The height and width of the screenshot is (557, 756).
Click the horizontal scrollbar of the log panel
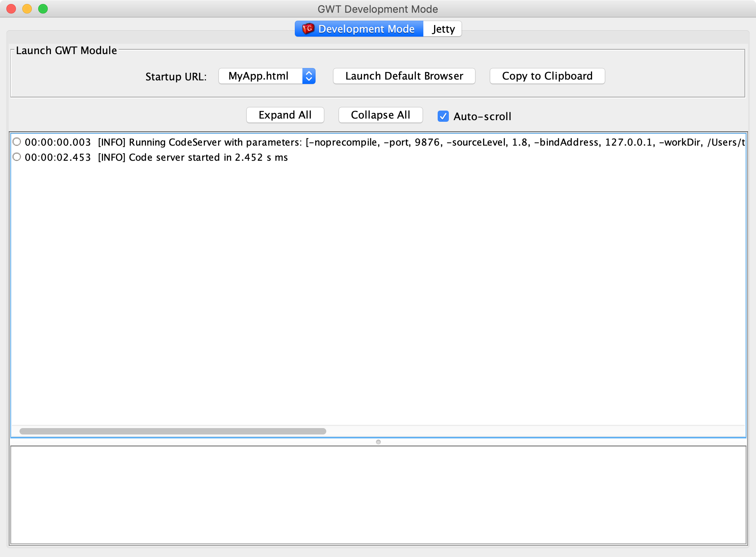coord(173,431)
